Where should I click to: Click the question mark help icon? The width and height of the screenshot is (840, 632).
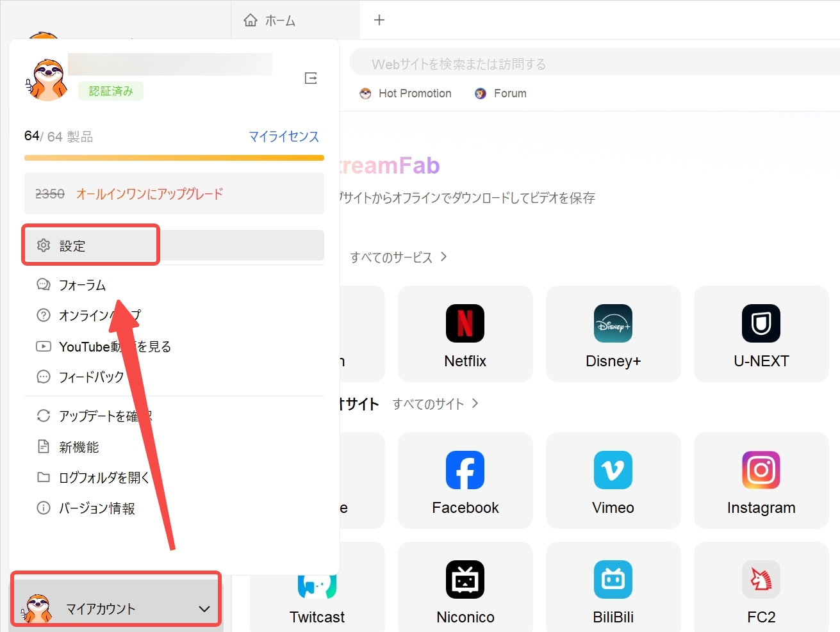pyautogui.click(x=44, y=315)
